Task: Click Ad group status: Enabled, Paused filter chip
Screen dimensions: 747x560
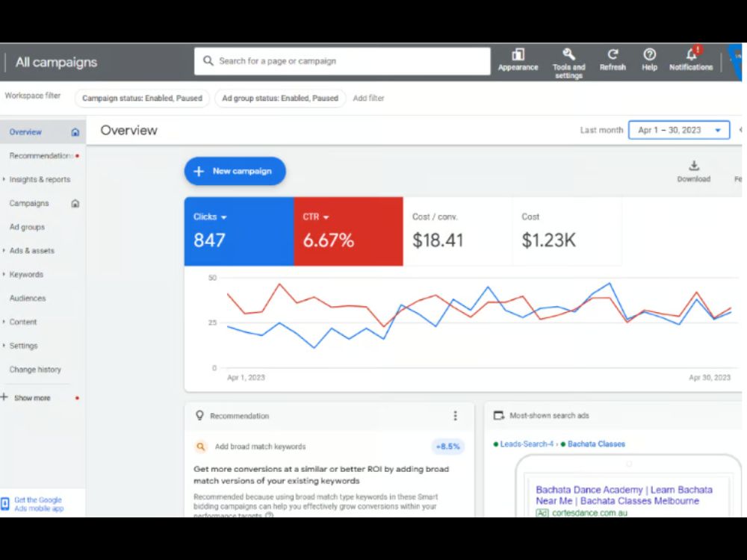Action: (280, 98)
